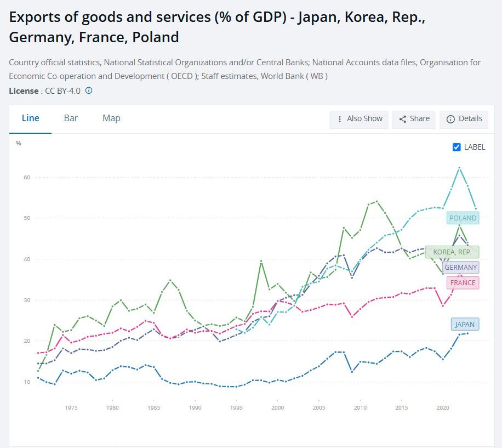
Task: Select the Line tab
Action: point(30,118)
